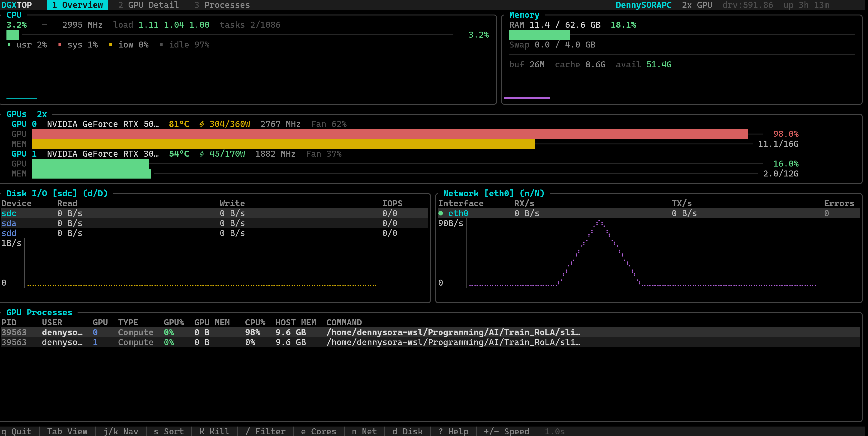
Task: Click GPU 1 green utilization bar
Action: click(90, 164)
